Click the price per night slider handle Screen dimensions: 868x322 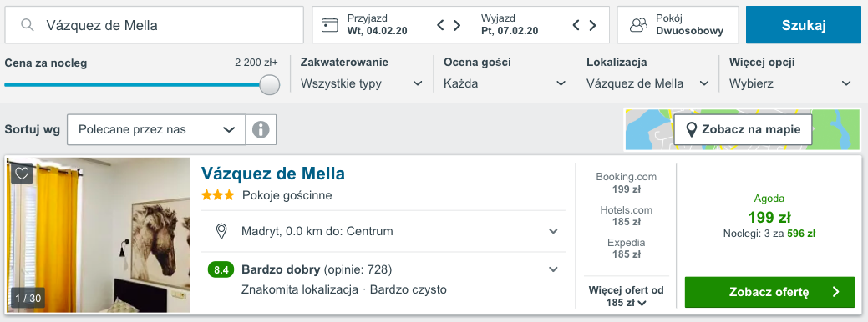tap(270, 85)
